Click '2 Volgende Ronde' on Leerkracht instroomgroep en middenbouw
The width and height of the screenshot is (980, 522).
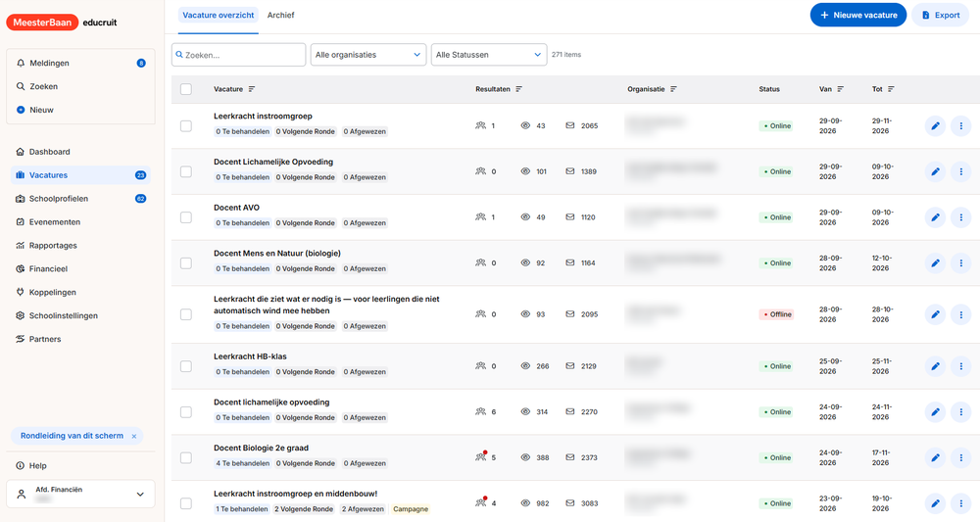304,509
